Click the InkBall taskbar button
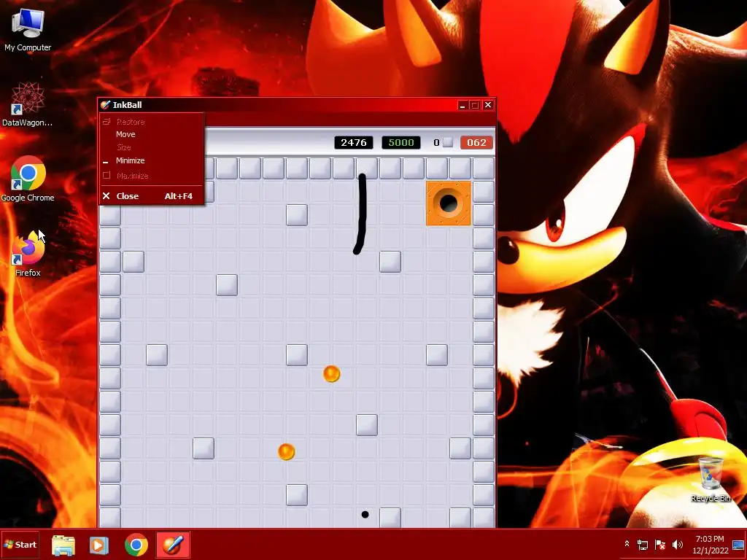The width and height of the screenshot is (747, 560). [172, 545]
